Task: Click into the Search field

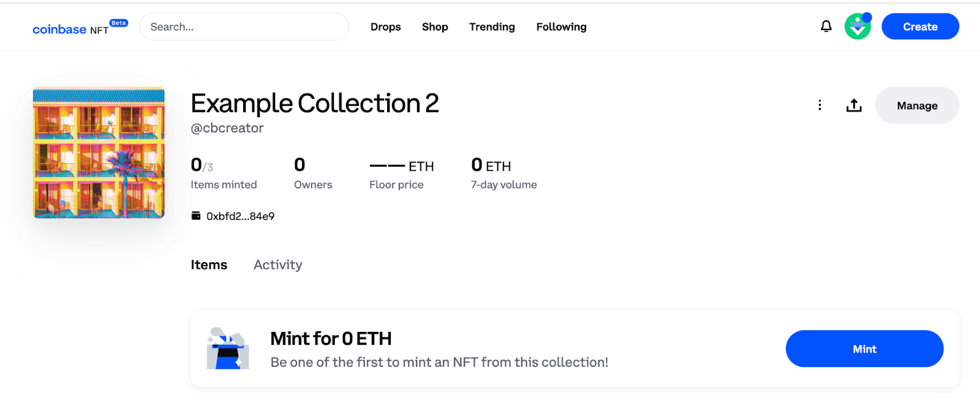Action: (x=245, y=27)
